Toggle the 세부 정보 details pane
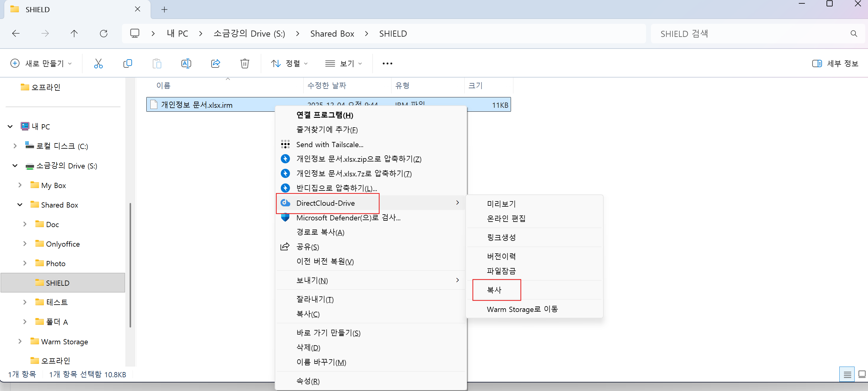 pyautogui.click(x=835, y=63)
